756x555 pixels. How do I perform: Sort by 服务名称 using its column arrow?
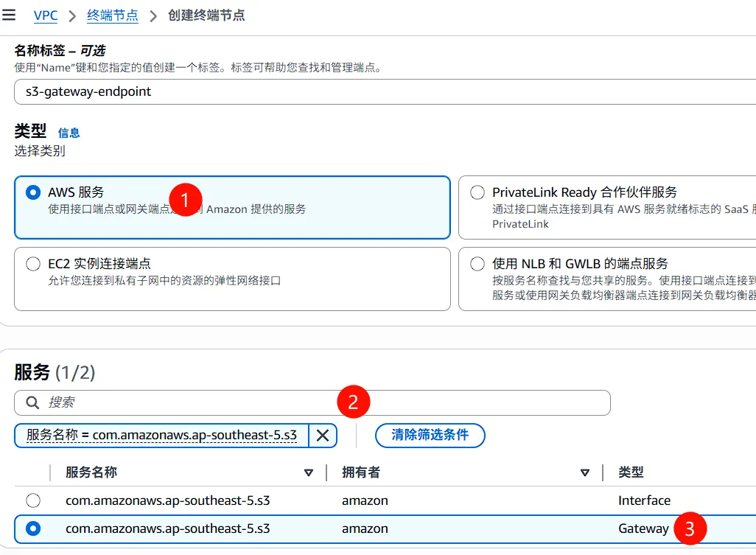(309, 472)
